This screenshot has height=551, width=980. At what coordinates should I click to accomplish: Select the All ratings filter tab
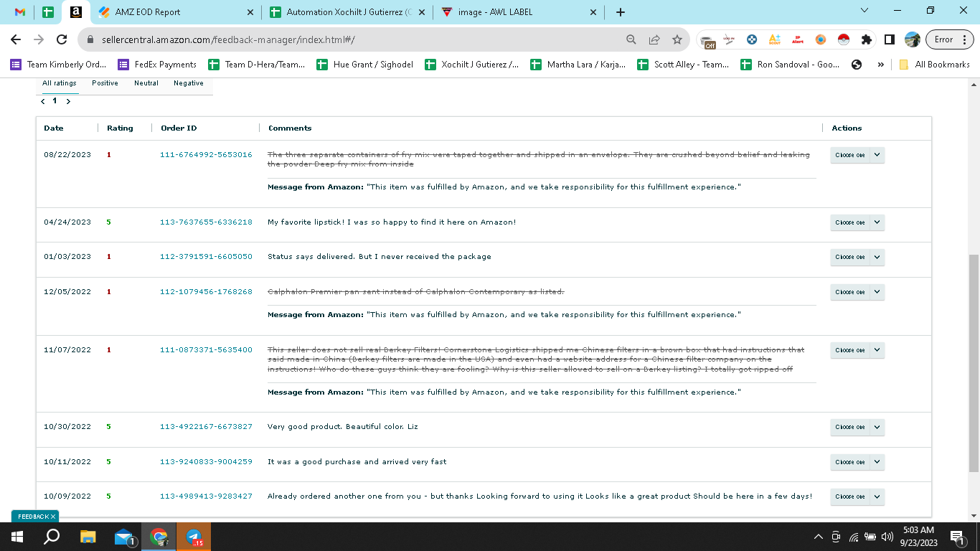(x=59, y=83)
